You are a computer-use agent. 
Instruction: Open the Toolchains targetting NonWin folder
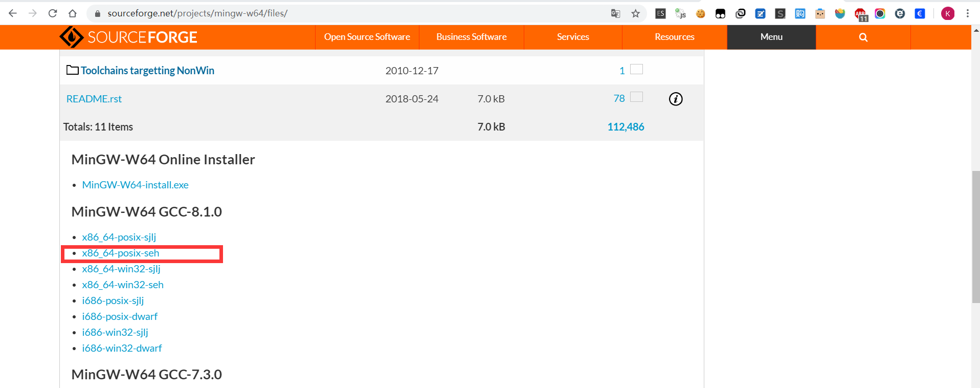click(x=147, y=71)
